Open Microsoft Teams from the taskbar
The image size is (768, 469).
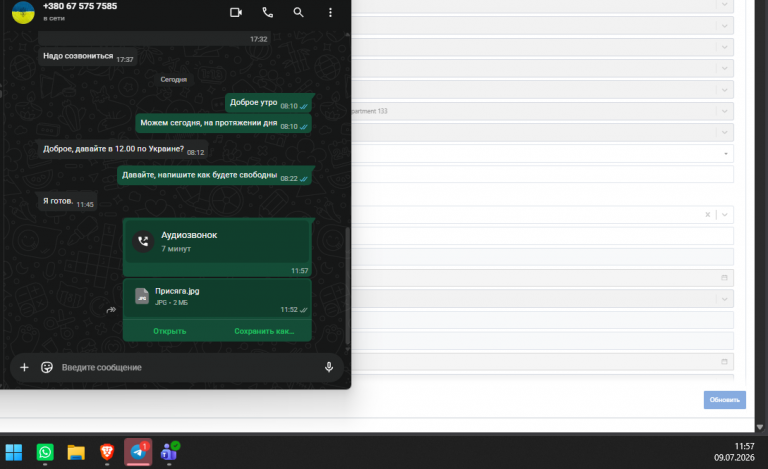pyautogui.click(x=169, y=452)
